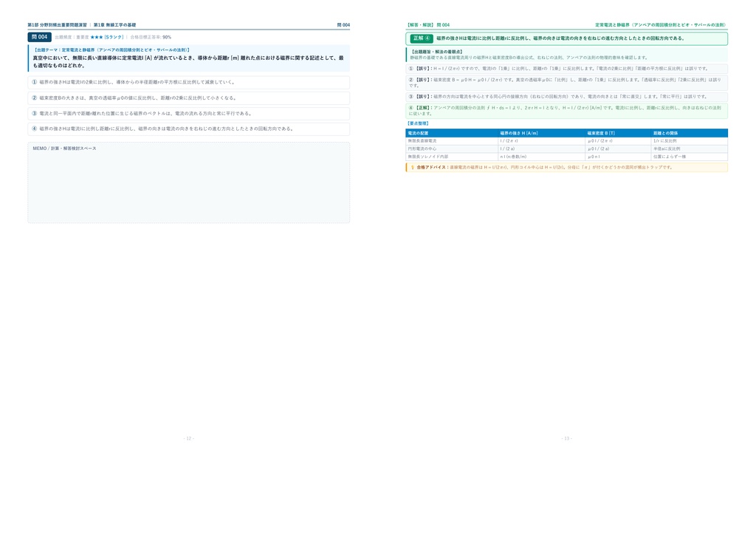Click the 問 004 question number badge
Viewport: 756px width, 535px height.
click(40, 37)
